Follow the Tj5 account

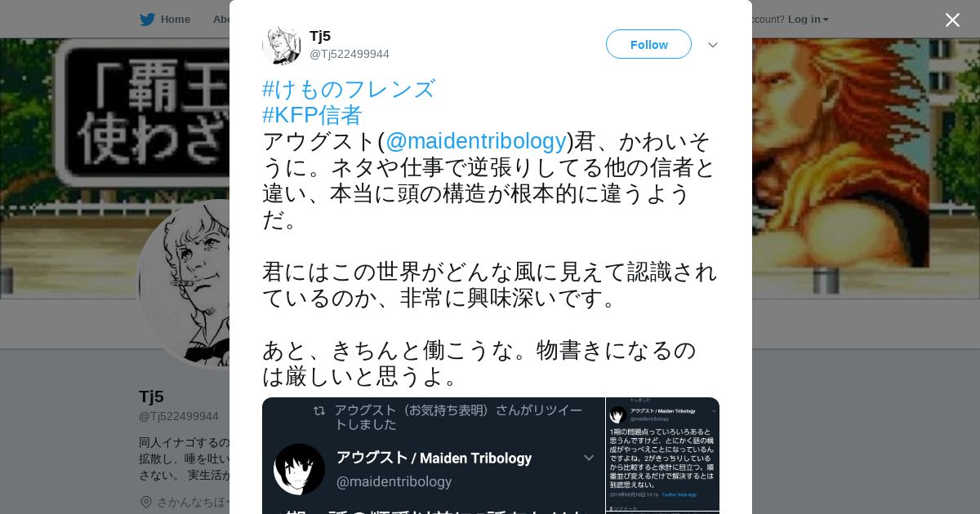coord(648,44)
